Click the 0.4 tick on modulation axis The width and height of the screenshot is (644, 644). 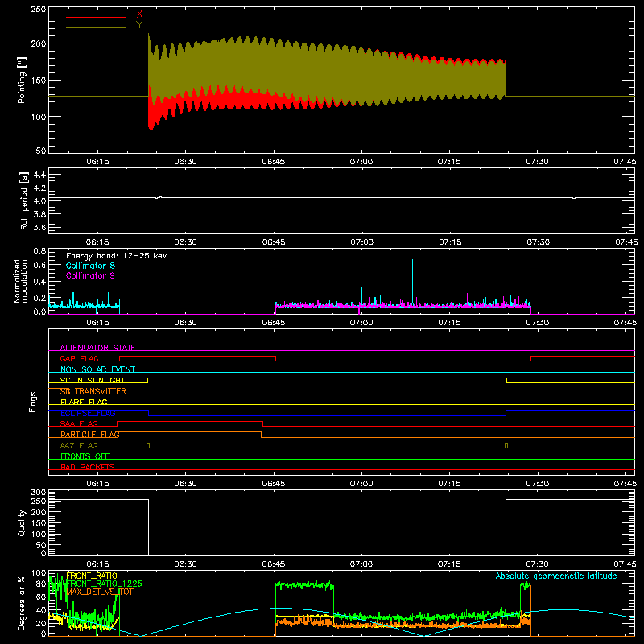click(x=39, y=282)
